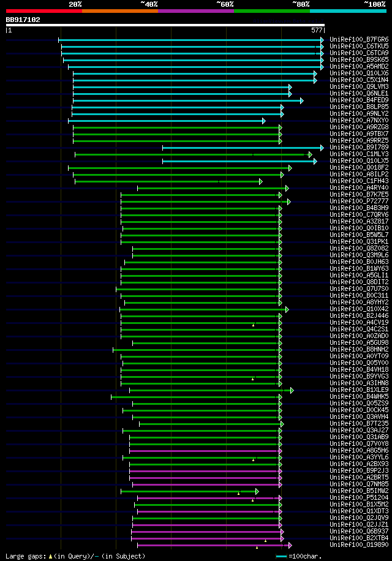392x561 pixels.
Task: Click yellow gap marker below the UniRef100_B2XTB4 bar
Action: tap(265, 541)
